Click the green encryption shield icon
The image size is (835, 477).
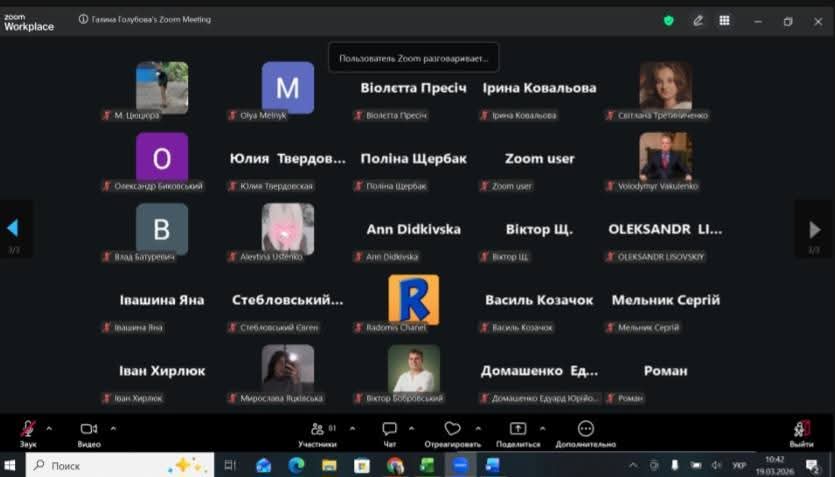[x=669, y=20]
